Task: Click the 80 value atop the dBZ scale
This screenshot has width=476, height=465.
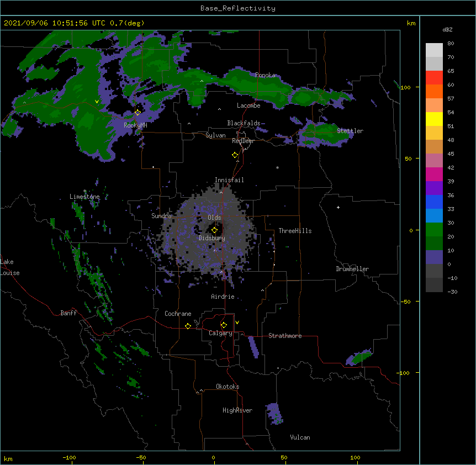Action: (451, 44)
